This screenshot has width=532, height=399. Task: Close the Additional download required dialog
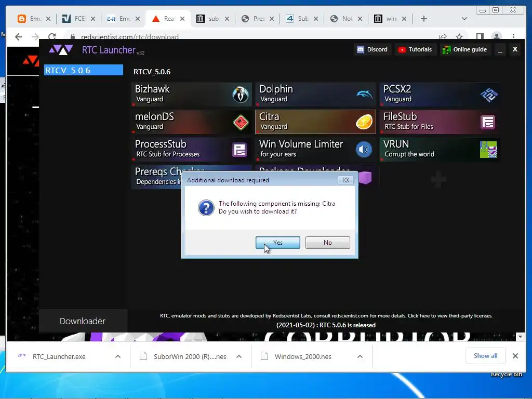pyautogui.click(x=345, y=180)
